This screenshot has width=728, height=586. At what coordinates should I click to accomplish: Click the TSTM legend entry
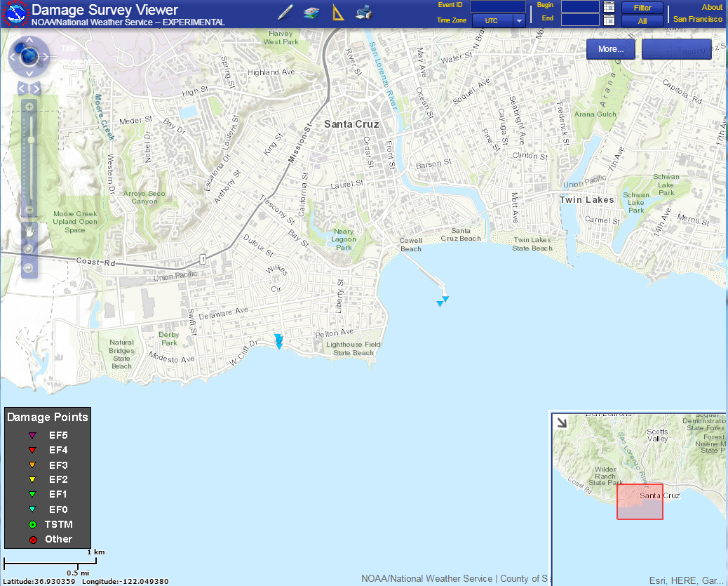coord(50,524)
